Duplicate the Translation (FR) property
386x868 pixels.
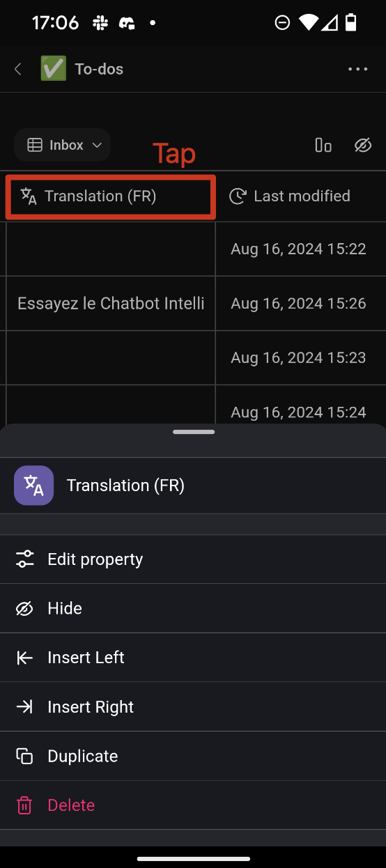click(x=193, y=756)
